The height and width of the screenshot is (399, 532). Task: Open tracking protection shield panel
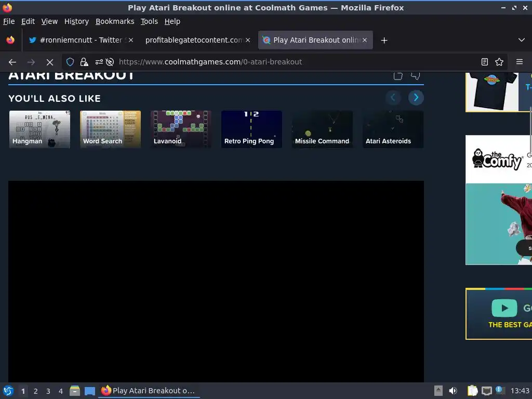(70, 62)
